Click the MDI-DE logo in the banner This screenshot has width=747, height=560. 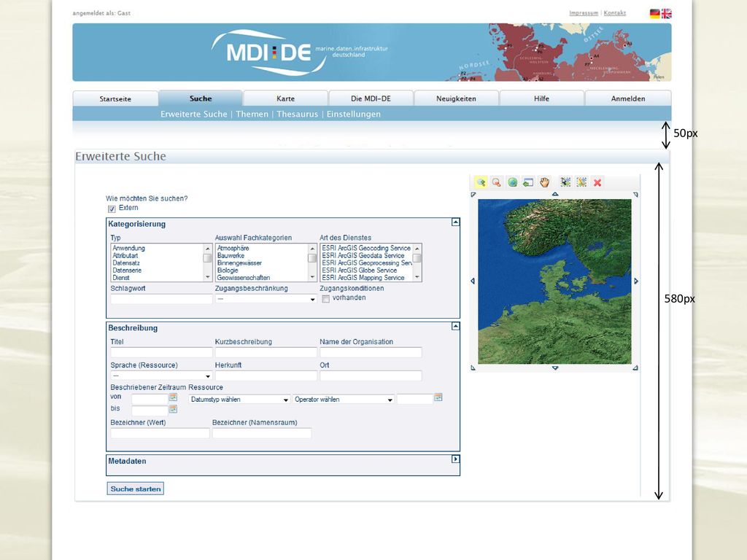[x=269, y=52]
